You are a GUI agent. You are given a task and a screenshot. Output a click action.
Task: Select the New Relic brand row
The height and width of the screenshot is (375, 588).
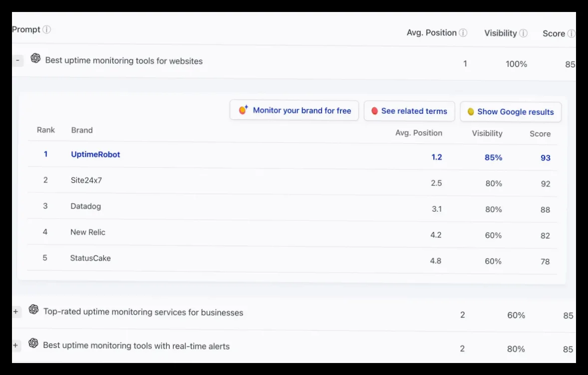(292, 233)
